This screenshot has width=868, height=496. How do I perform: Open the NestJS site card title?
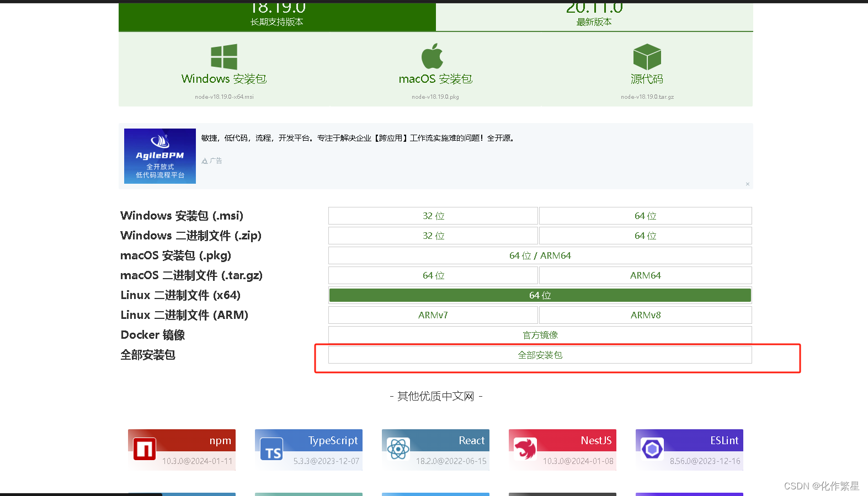click(597, 441)
